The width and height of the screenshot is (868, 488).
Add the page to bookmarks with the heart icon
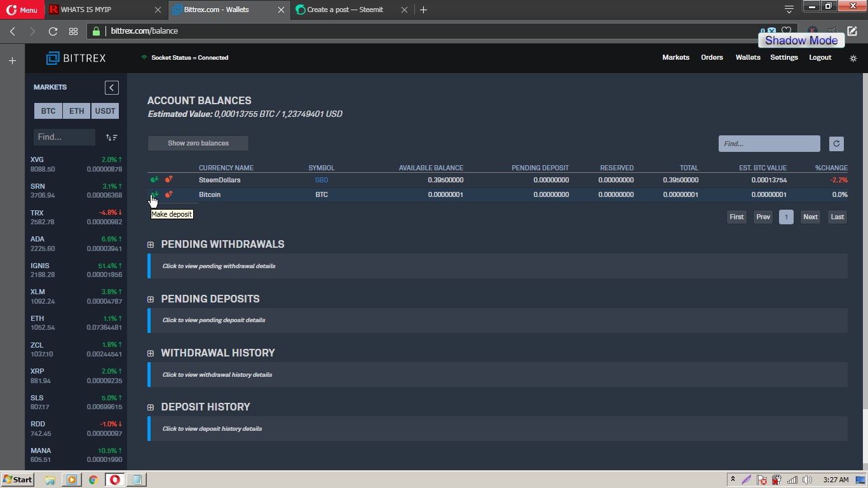[786, 30]
